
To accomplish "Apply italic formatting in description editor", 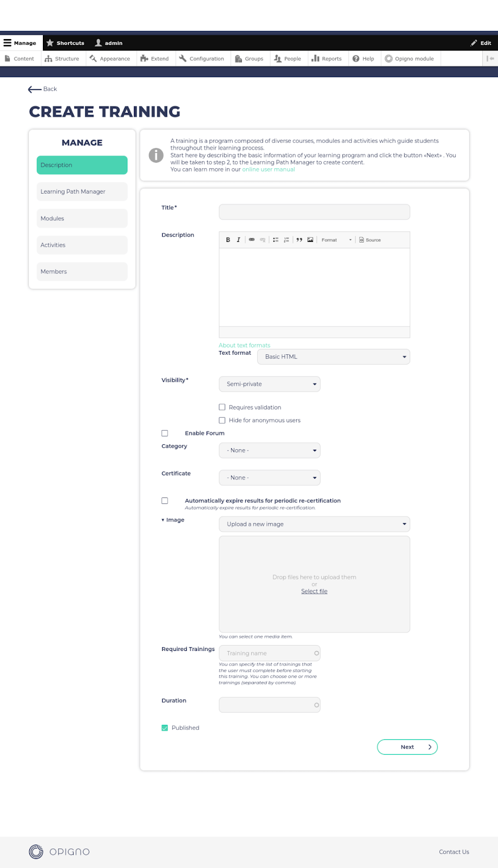I will (238, 240).
